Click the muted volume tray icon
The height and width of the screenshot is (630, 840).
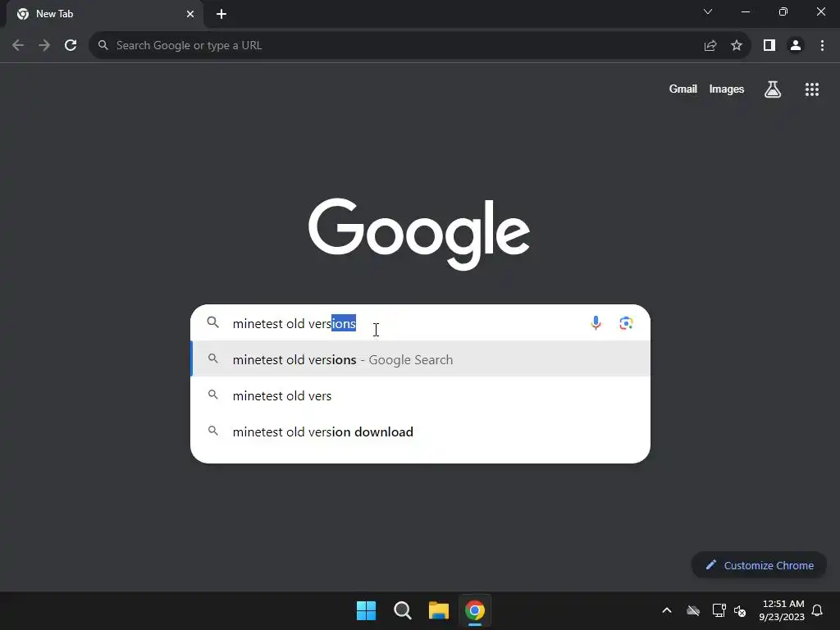pyautogui.click(x=740, y=610)
